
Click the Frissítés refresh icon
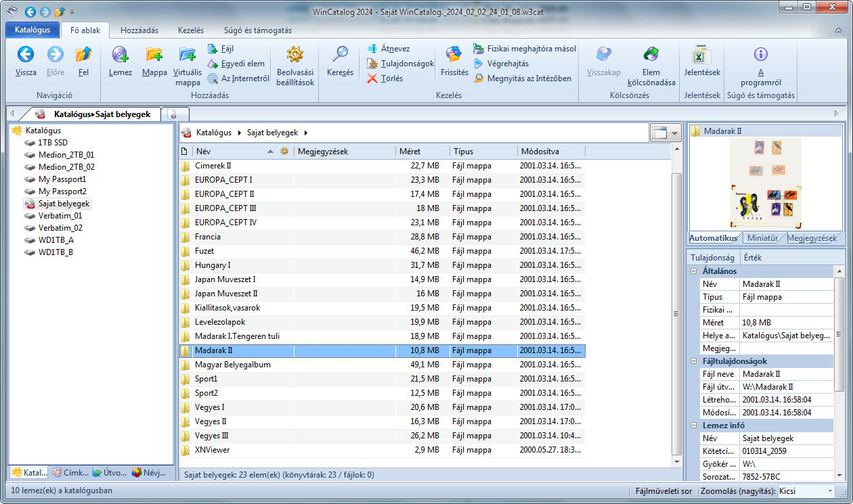pyautogui.click(x=454, y=55)
